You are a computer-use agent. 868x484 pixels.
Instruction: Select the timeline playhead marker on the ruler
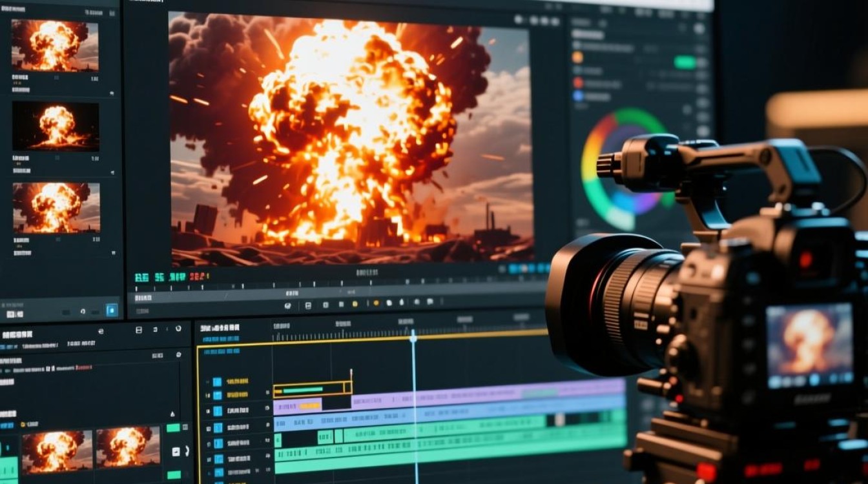(x=413, y=337)
